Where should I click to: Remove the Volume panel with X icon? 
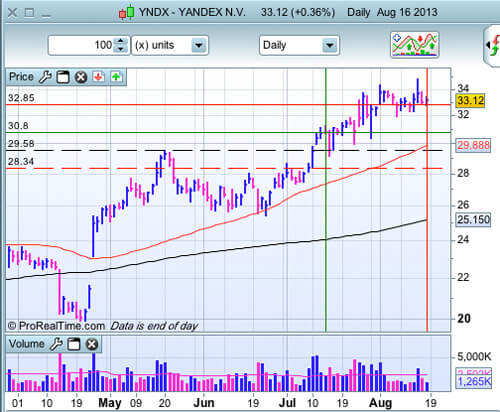pyautogui.click(x=92, y=344)
